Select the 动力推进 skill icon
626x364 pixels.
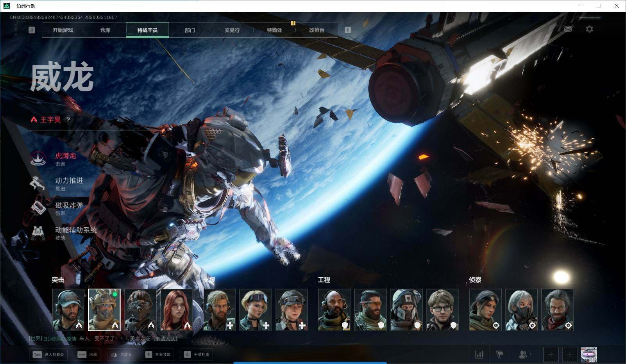pyautogui.click(x=38, y=183)
